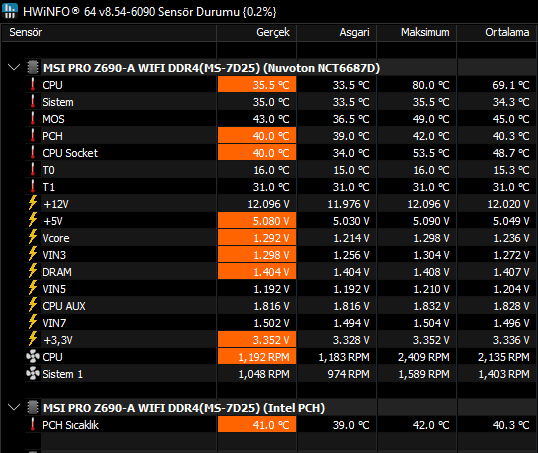Click the 11.976 V minimum value

pyautogui.click(x=348, y=204)
